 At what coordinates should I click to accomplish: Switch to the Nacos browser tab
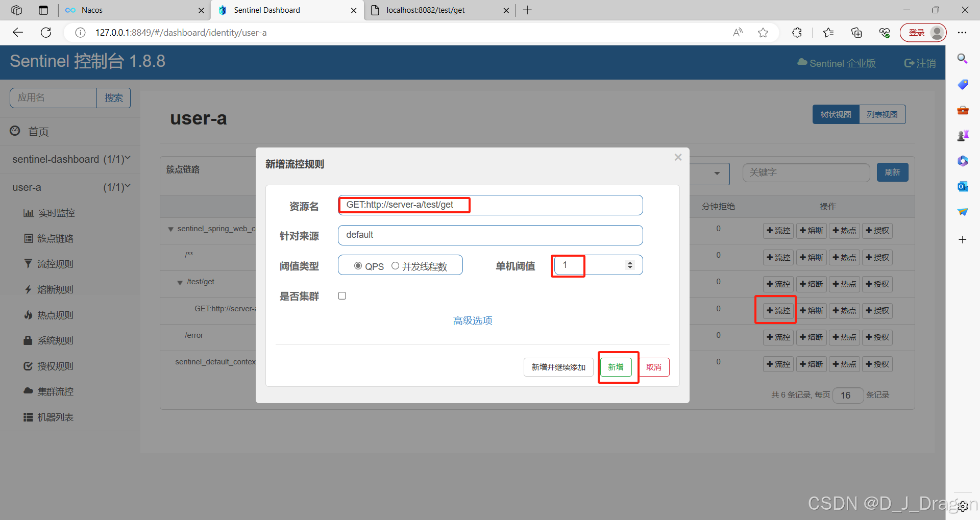pyautogui.click(x=134, y=10)
